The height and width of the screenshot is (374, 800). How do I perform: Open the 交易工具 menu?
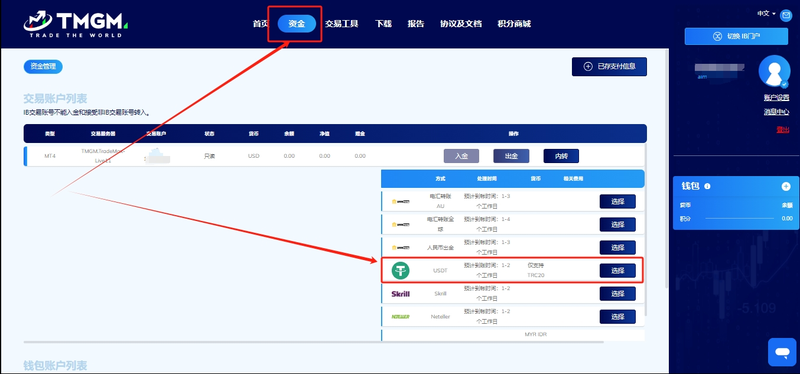[x=341, y=23]
